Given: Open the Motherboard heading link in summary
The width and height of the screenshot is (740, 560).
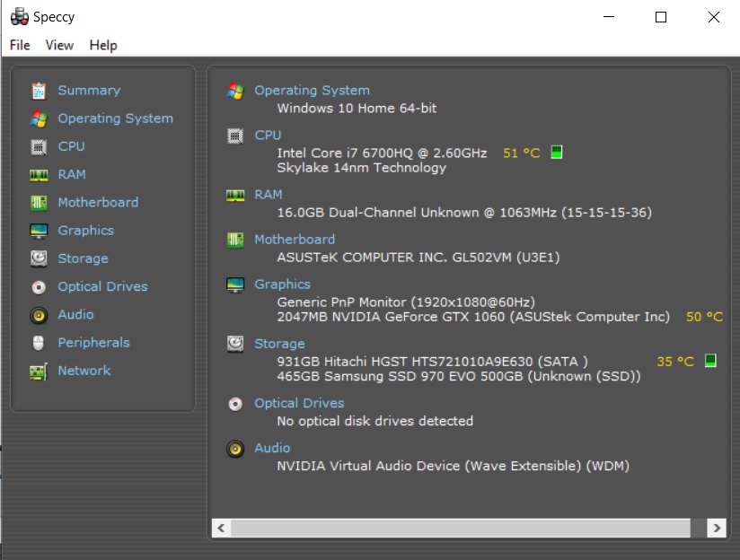Looking at the screenshot, I should point(294,240).
